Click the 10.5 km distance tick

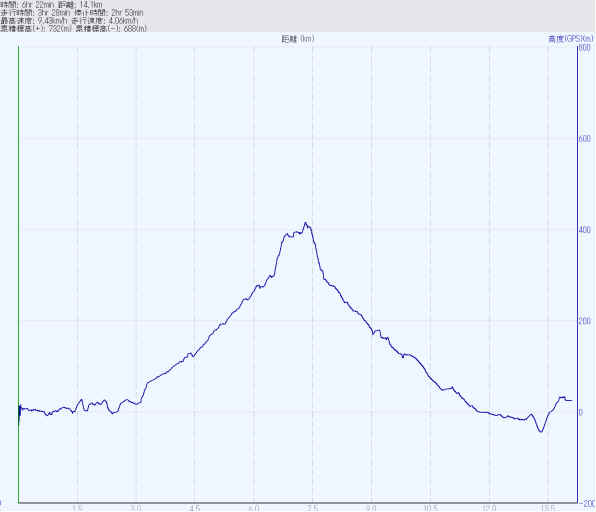tap(430, 508)
